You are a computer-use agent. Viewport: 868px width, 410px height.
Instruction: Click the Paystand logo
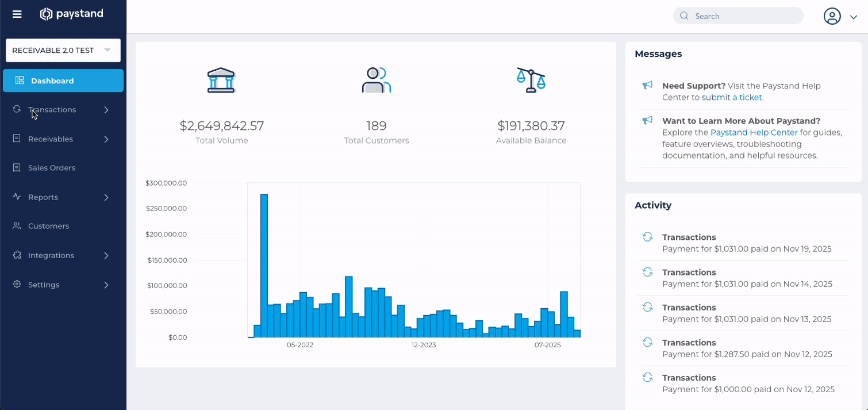click(72, 14)
